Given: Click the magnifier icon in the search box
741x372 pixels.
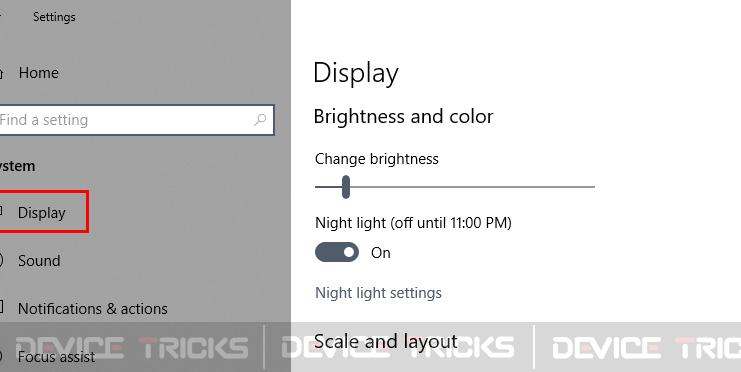Looking at the screenshot, I should pos(260,120).
